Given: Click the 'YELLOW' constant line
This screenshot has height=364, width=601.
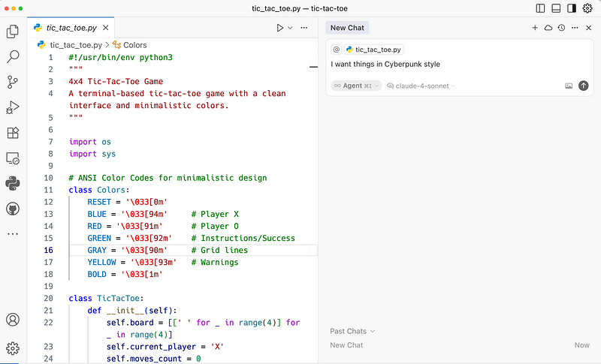Looking at the screenshot, I should [x=163, y=262].
